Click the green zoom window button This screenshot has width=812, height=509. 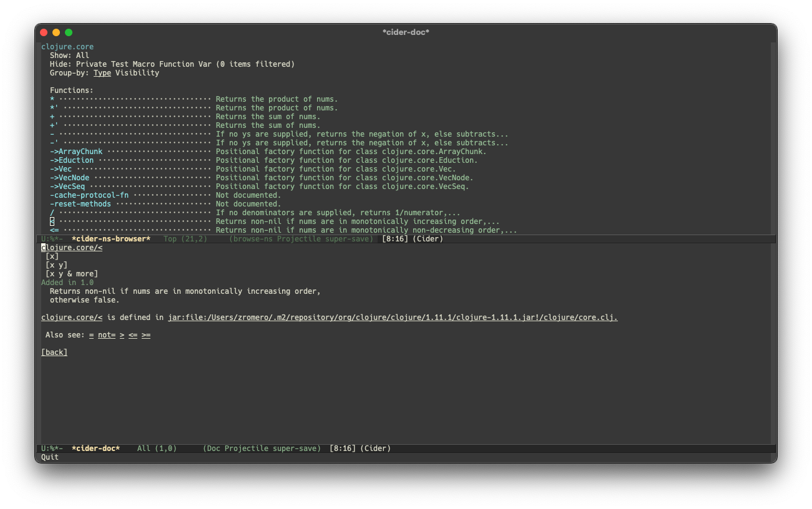click(69, 32)
